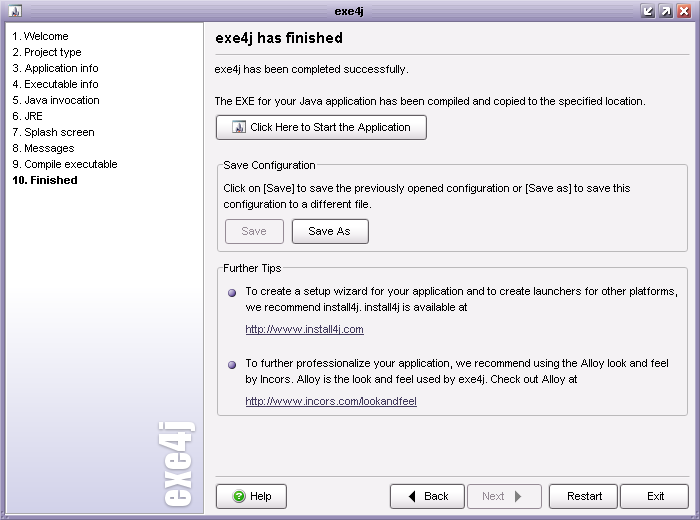Open the incors lookandfeel link

[x=330, y=401]
